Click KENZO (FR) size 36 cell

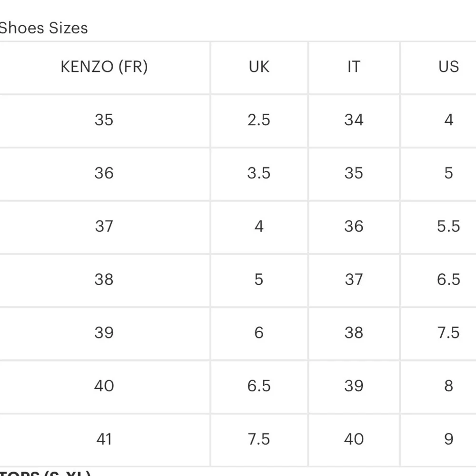point(104,173)
